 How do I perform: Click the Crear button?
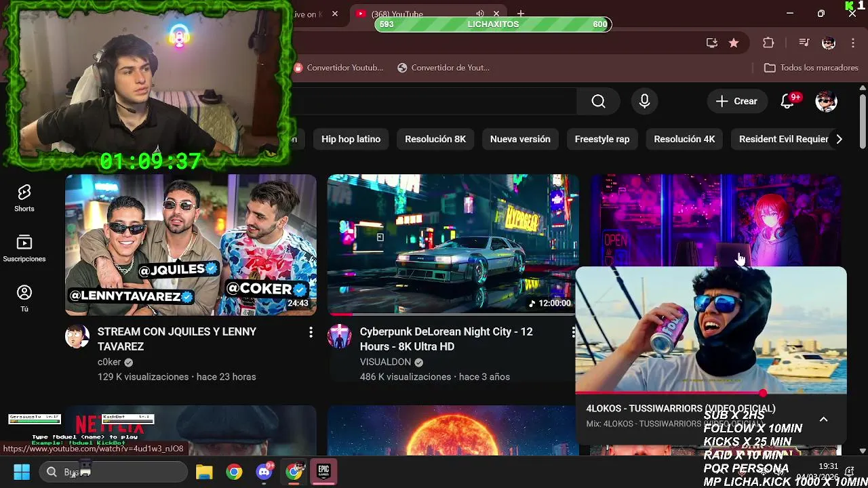[736, 101]
